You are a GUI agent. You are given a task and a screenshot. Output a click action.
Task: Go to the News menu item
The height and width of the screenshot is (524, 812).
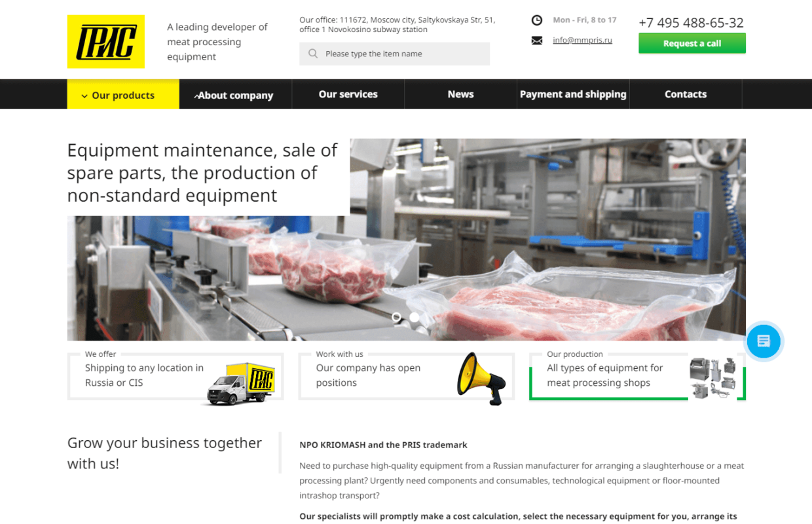pos(461,94)
